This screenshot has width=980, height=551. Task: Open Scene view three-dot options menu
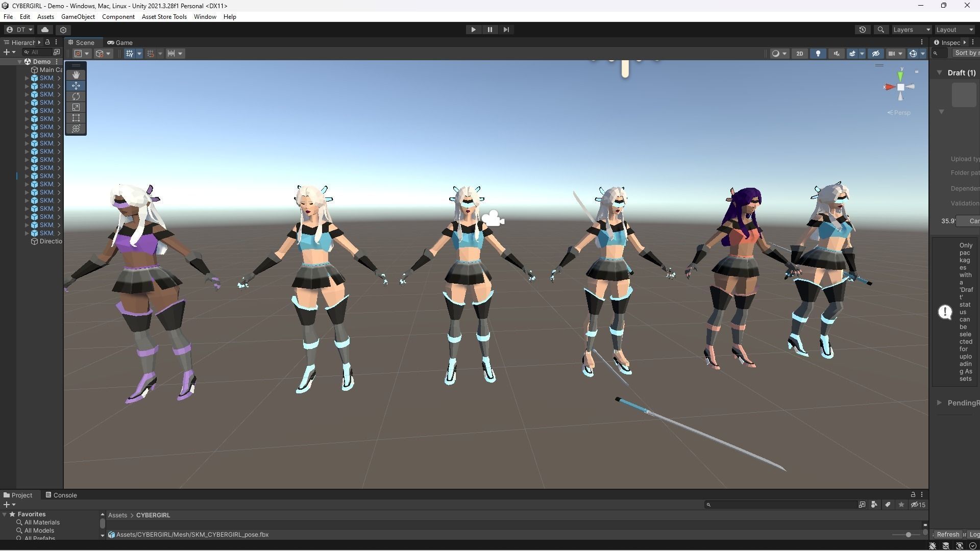point(922,42)
